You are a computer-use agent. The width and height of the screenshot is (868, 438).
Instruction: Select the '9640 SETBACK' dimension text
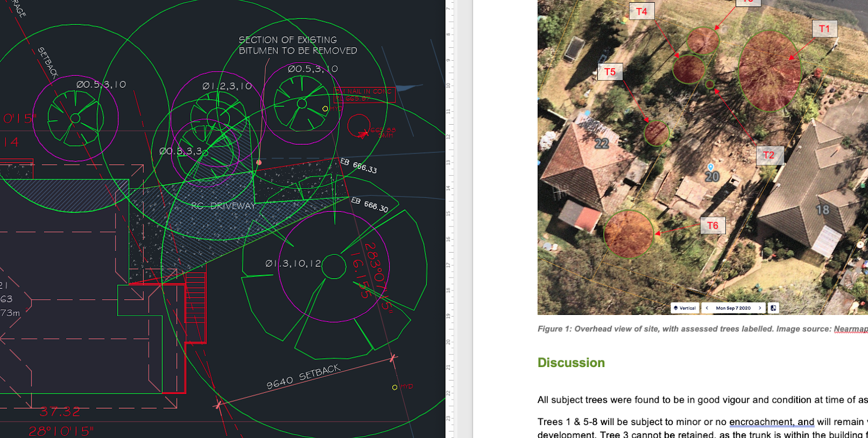tap(303, 376)
